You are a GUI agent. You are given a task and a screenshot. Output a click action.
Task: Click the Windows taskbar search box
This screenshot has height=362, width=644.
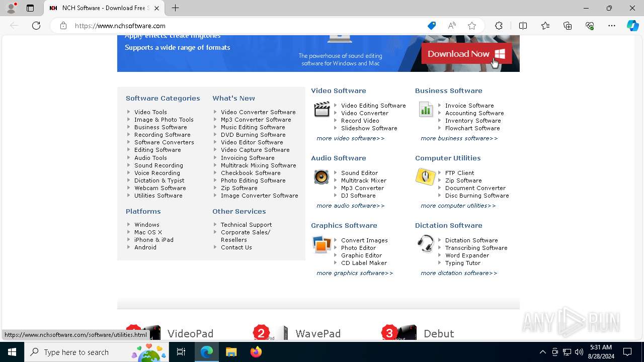[98, 352]
